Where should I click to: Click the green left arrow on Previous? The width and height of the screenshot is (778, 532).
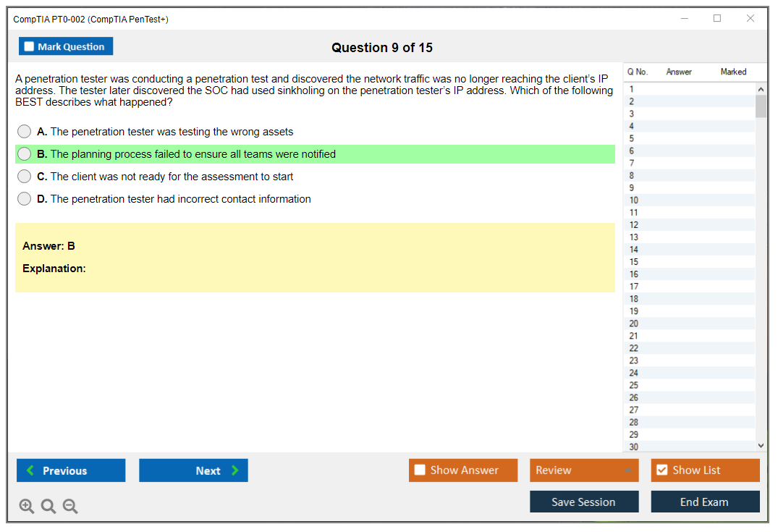tap(30, 470)
